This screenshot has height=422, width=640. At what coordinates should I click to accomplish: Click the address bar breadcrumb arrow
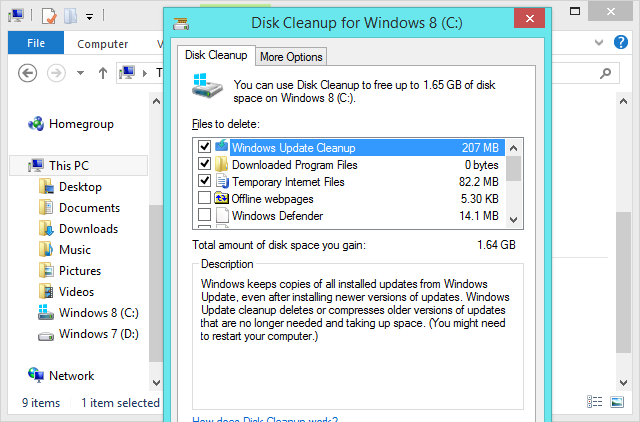[144, 73]
